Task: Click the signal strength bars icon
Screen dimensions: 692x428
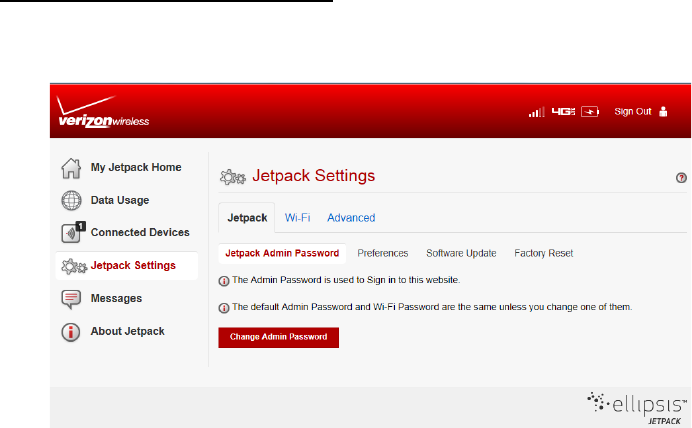Action: (x=537, y=112)
